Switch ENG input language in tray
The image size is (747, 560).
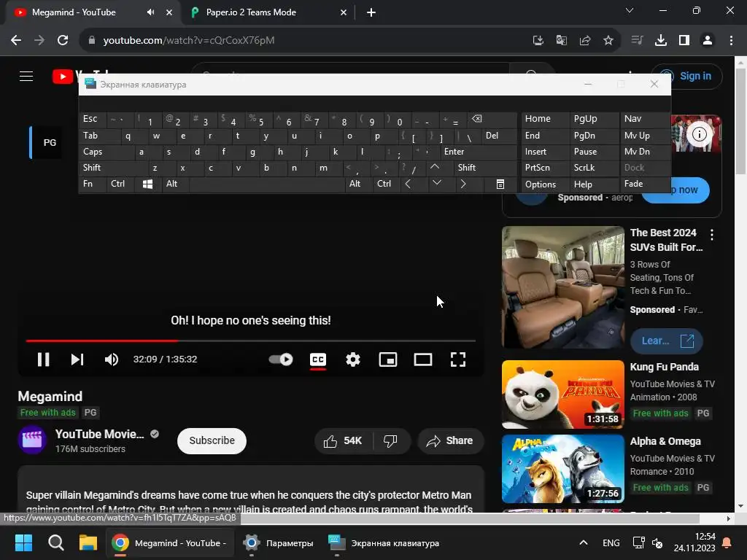tap(611, 542)
